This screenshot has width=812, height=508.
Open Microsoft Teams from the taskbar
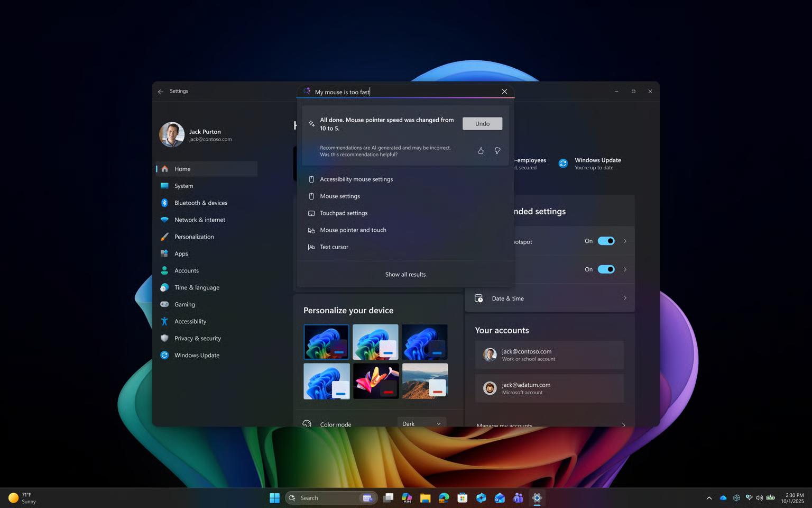[x=518, y=498]
